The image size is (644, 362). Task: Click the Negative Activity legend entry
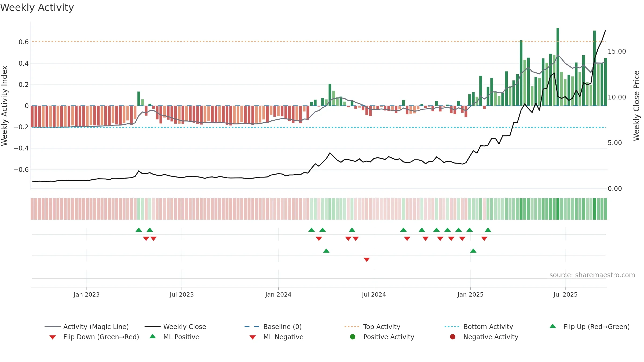(x=484, y=337)
